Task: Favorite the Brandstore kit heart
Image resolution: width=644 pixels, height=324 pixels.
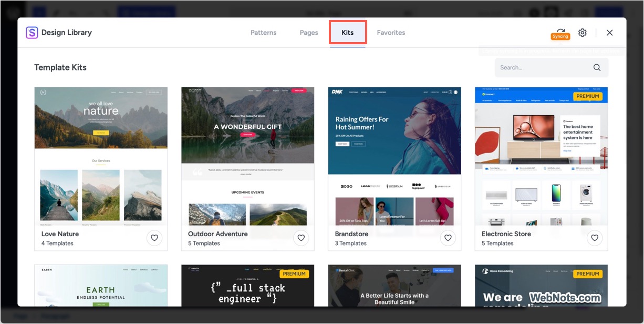Action: (x=448, y=238)
